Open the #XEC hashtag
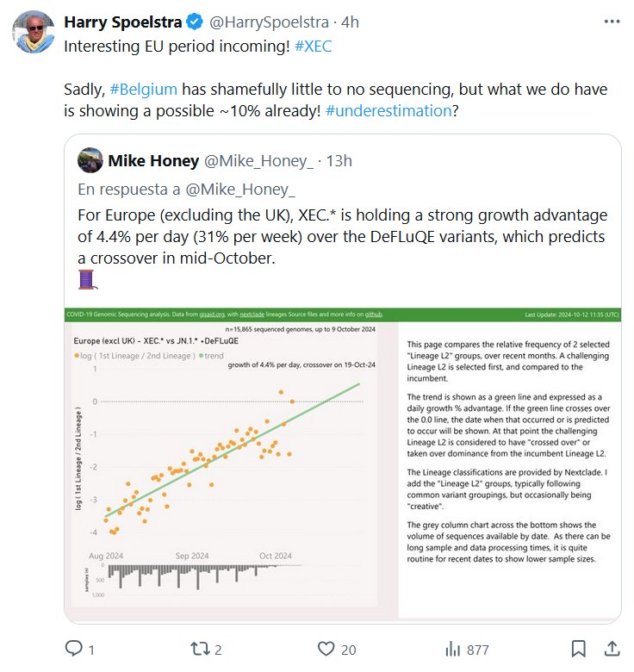The image size is (634, 672). [314, 47]
